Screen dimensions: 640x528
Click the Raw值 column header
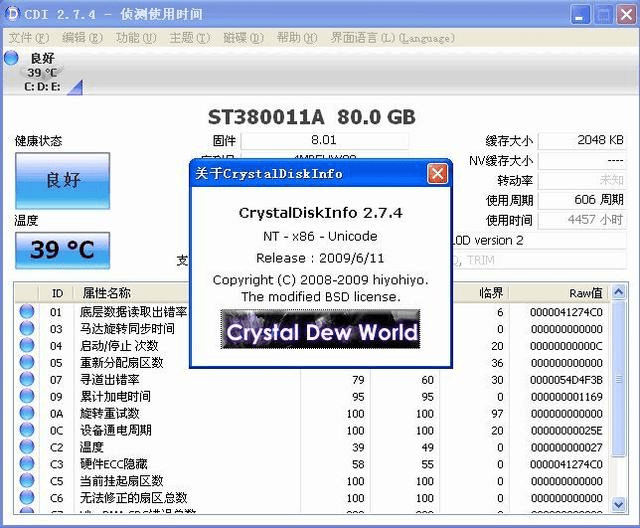coord(559,293)
